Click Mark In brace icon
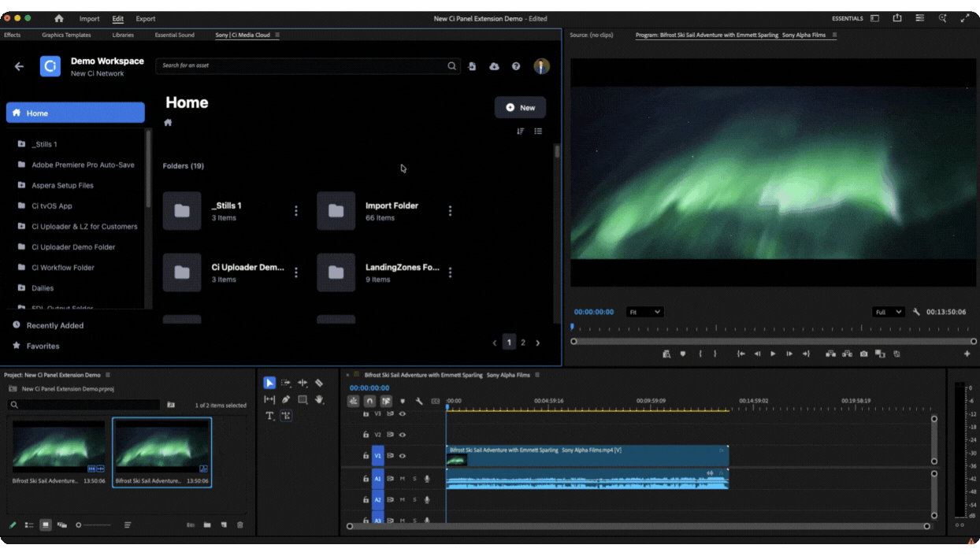The width and height of the screenshot is (980, 556). pyautogui.click(x=700, y=354)
